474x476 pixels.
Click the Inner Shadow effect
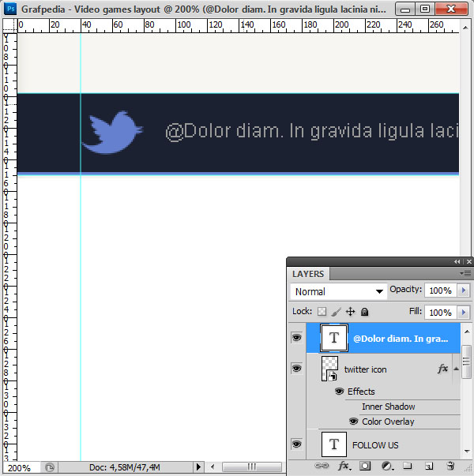[389, 407]
